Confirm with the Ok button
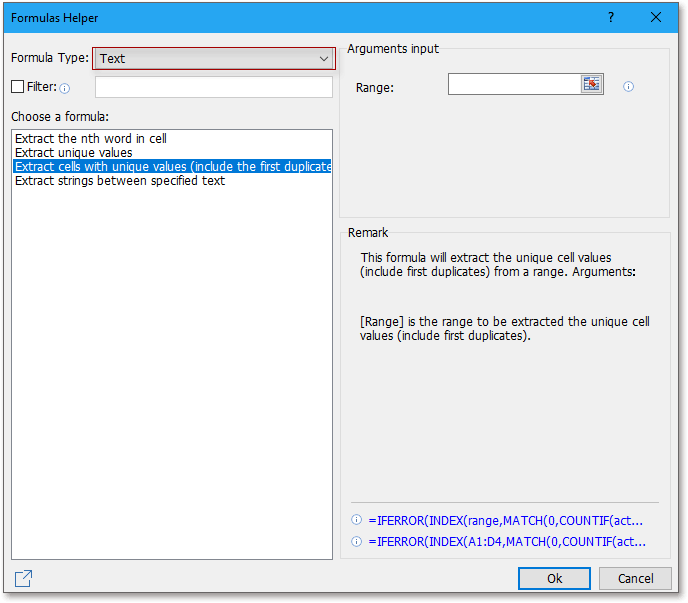688x603 pixels. [x=554, y=578]
